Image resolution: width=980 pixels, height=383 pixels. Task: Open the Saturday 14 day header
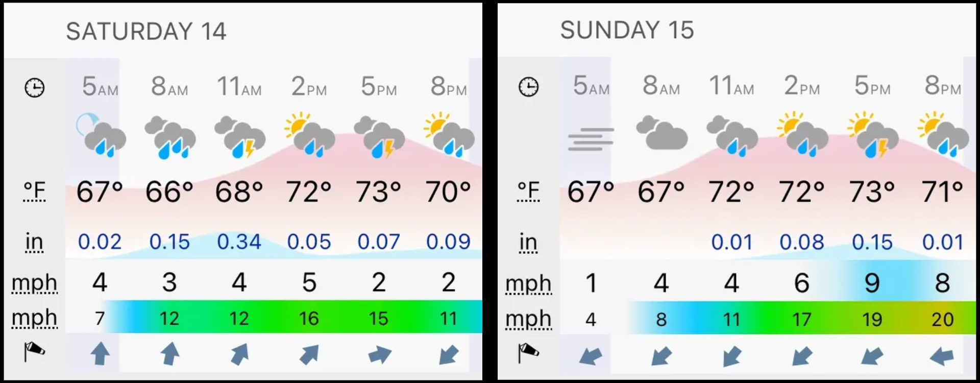pyautogui.click(x=146, y=31)
